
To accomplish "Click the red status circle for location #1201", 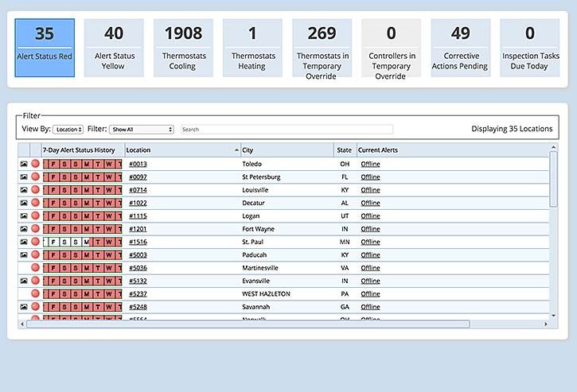I will (x=35, y=228).
